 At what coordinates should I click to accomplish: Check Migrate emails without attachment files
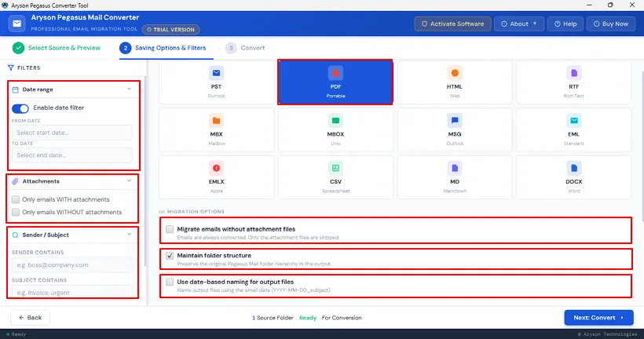click(170, 229)
